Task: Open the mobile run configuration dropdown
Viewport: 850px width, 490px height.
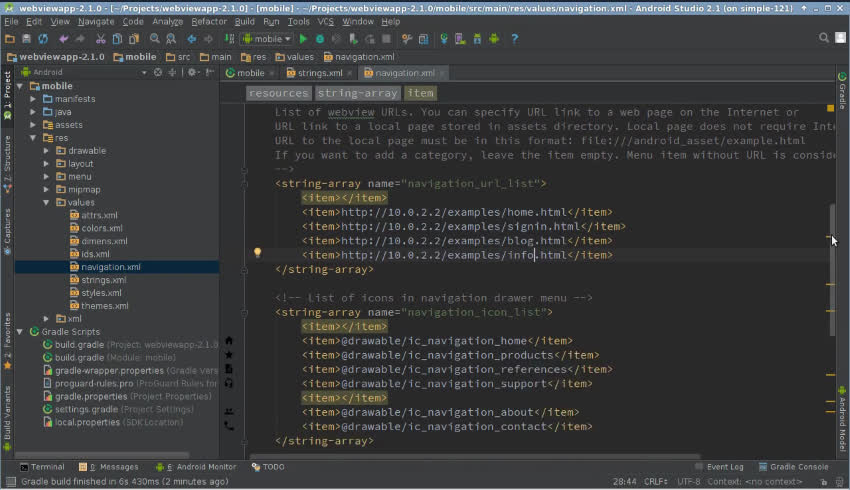Action: click(267, 39)
